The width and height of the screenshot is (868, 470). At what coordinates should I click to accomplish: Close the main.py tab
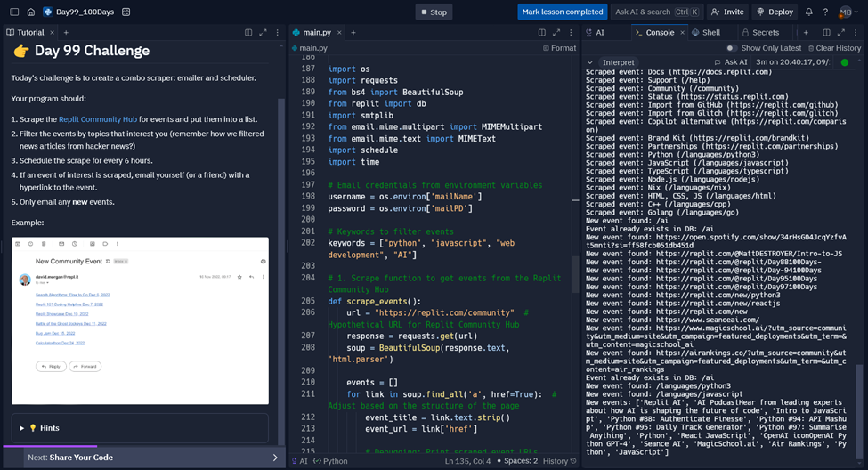339,33
